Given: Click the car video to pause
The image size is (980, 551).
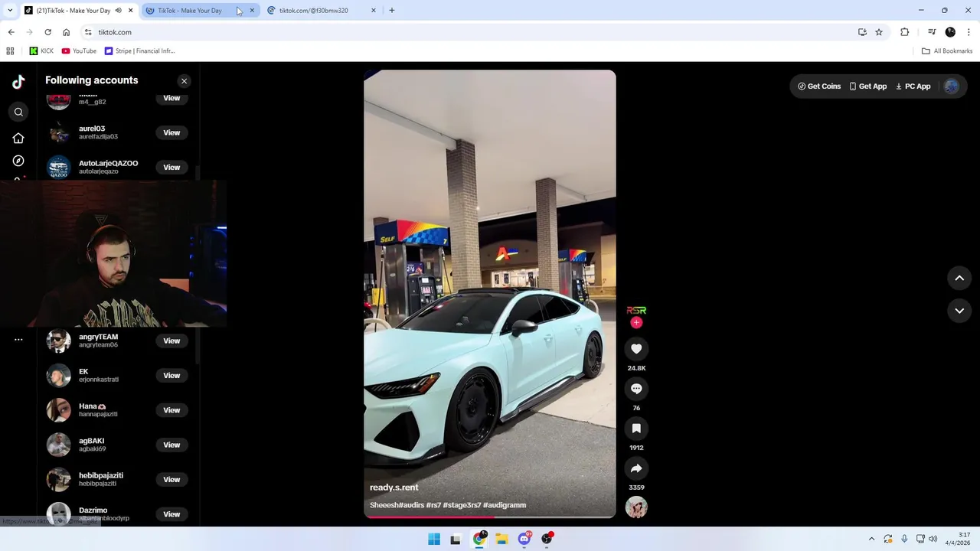Looking at the screenshot, I should (x=490, y=294).
